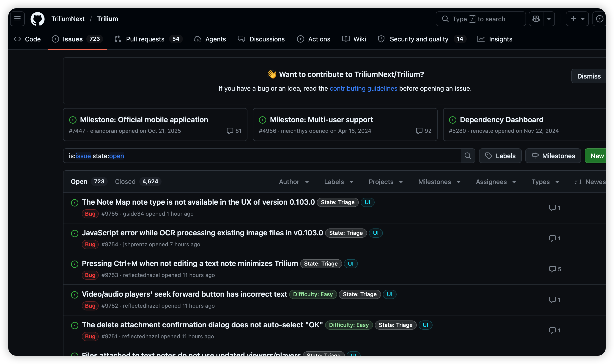The width and height of the screenshot is (614, 364).
Task: Focus the Type / to search box
Action: click(x=480, y=19)
